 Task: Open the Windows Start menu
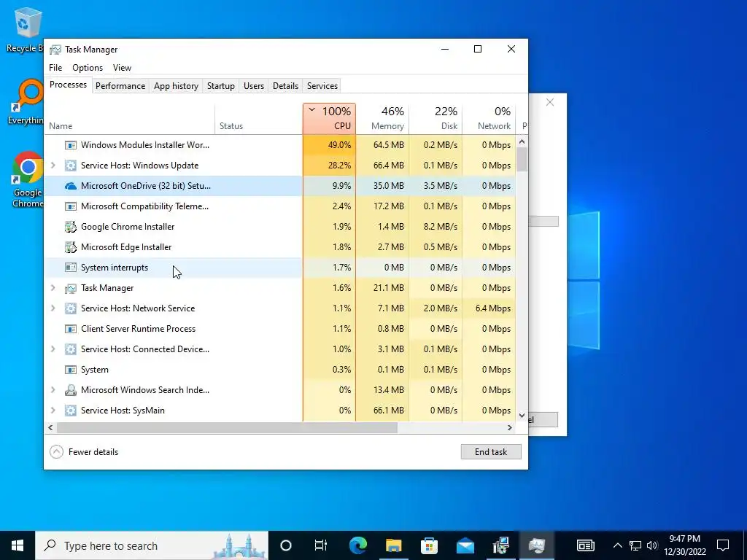[x=18, y=545]
